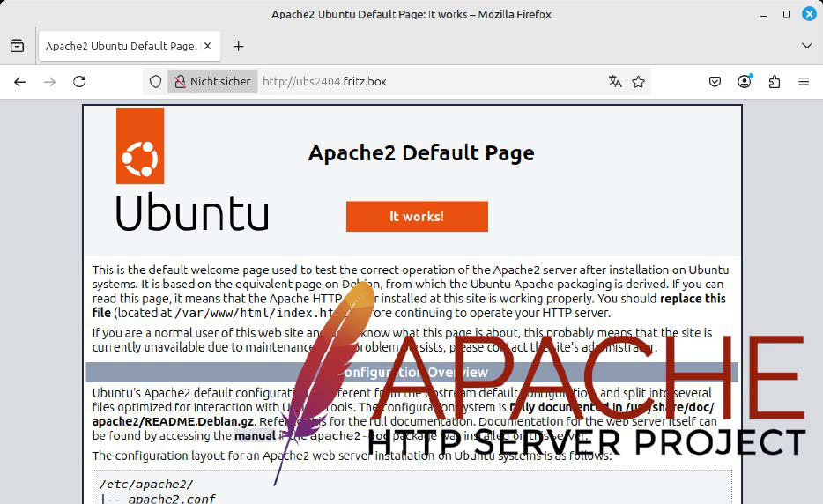The image size is (823, 504).
Task: Click the bold 'replace this' text
Action: click(693, 298)
